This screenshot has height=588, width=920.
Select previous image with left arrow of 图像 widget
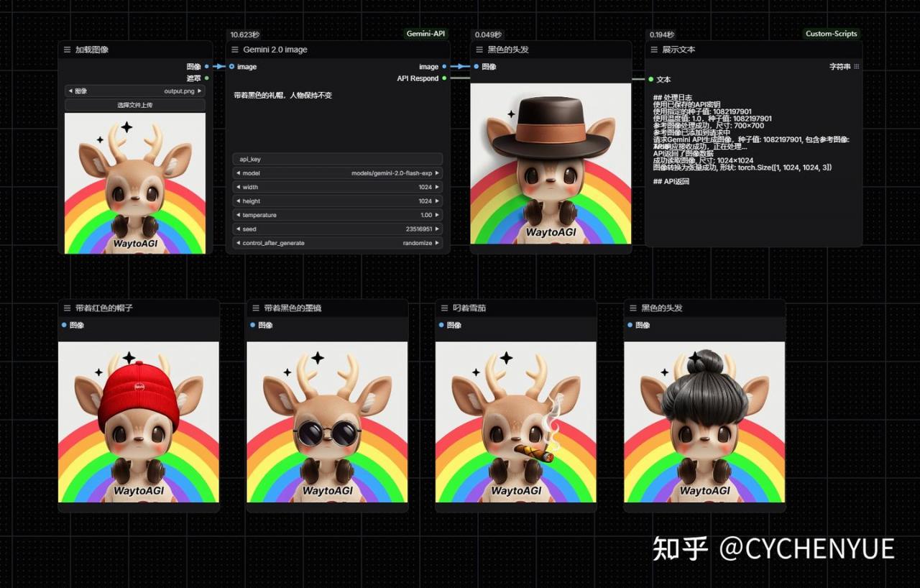pyautogui.click(x=70, y=91)
